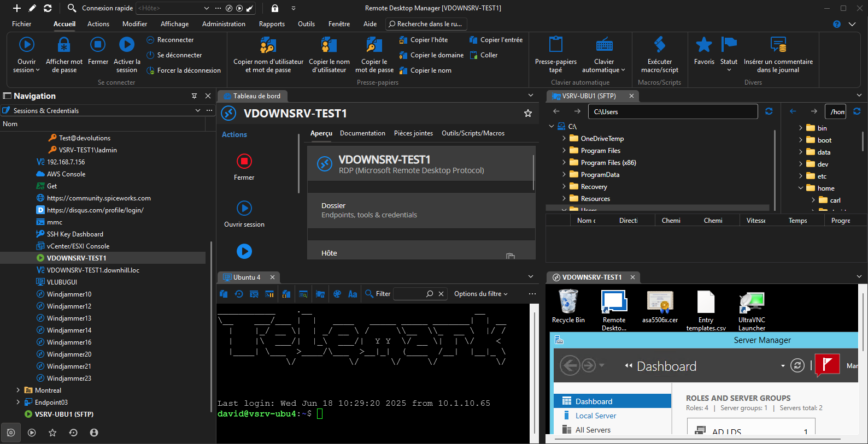Open the Administration ribbon tab
This screenshot has height=444, width=868.
tap(224, 24)
